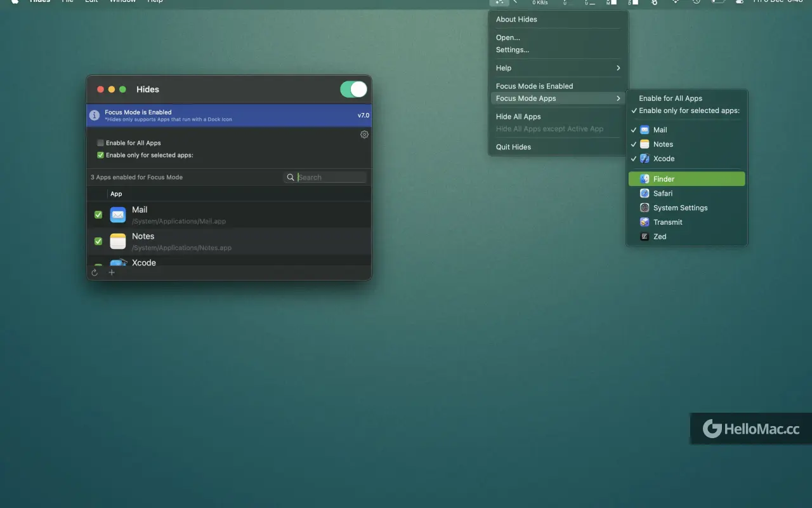Viewport: 812px width, 508px height.
Task: Click the Focus Mode is Enabled menu entry
Action: [x=558, y=86]
